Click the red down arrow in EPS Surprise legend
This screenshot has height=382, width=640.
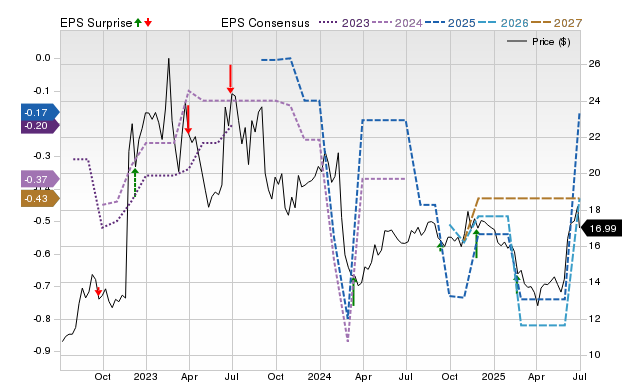click(148, 23)
